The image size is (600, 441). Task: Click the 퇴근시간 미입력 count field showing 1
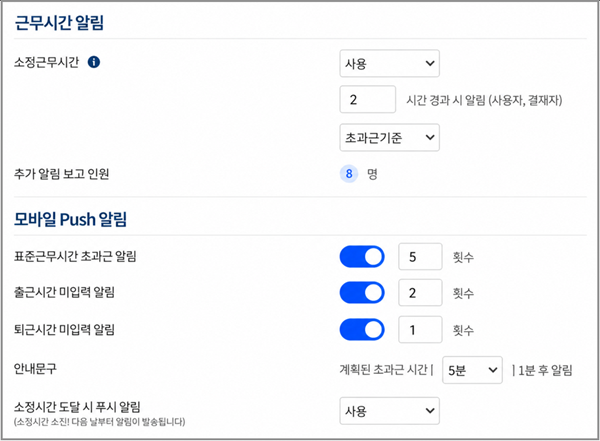[420, 329]
